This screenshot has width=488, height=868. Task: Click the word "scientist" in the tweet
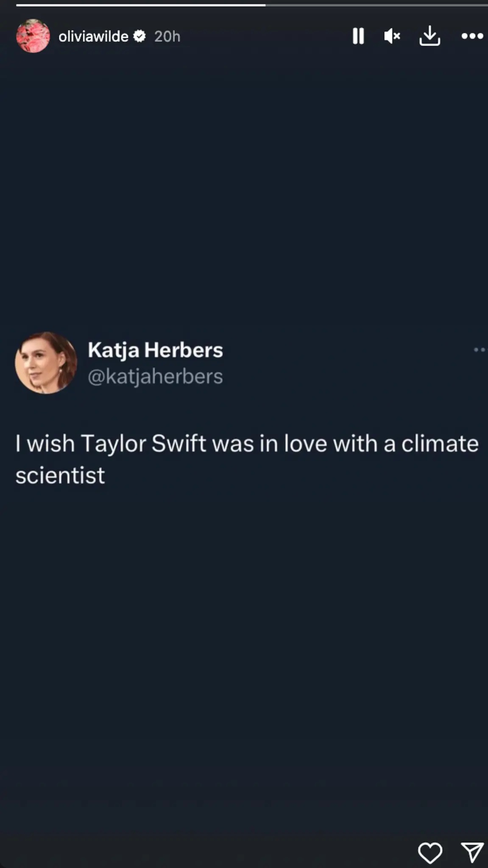pos(60,476)
